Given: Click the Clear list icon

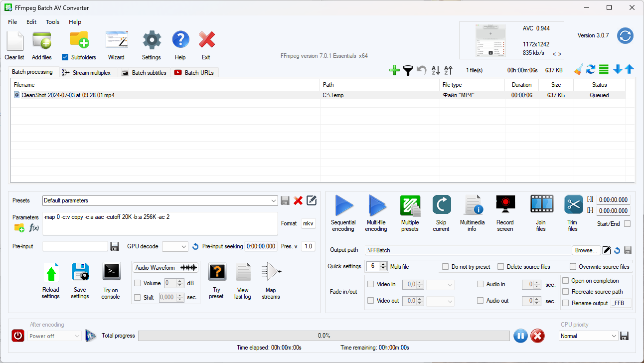Looking at the screenshot, I should 14,40.
